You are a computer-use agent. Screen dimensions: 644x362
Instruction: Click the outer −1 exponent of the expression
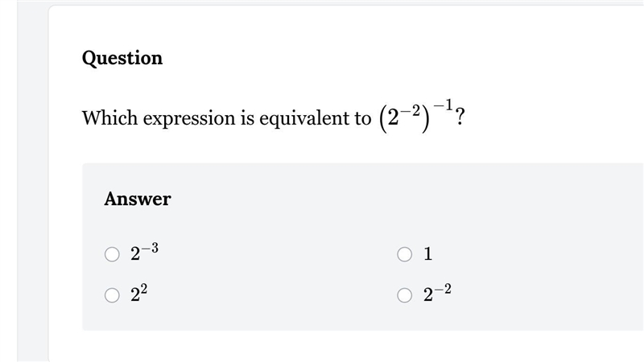point(444,105)
